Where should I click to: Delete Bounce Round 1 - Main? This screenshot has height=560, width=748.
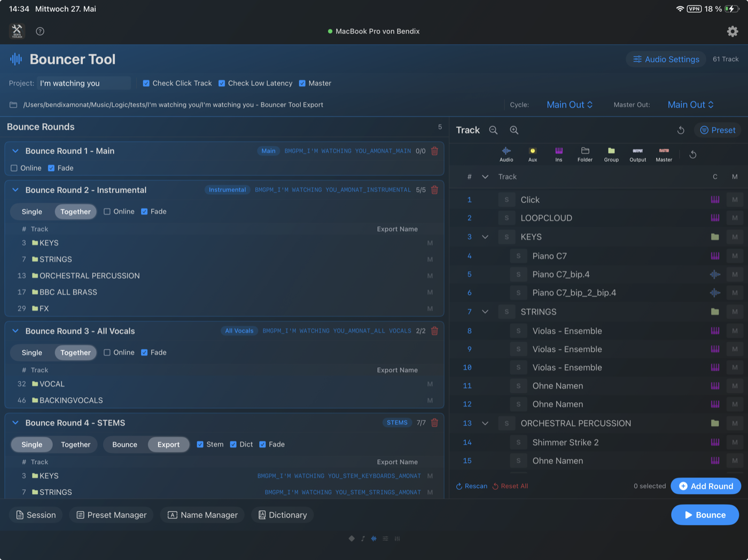point(434,151)
